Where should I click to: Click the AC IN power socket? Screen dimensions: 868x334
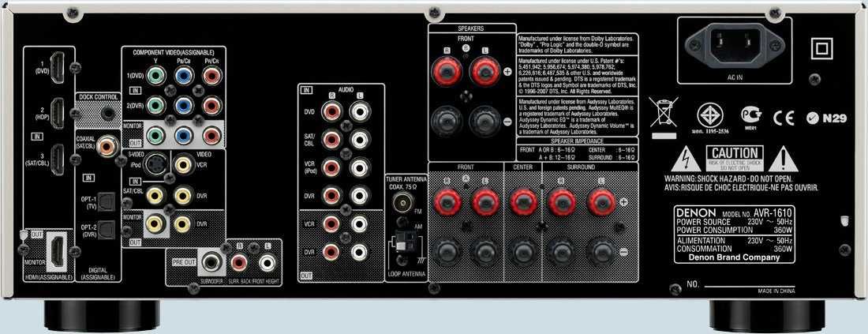point(734,45)
